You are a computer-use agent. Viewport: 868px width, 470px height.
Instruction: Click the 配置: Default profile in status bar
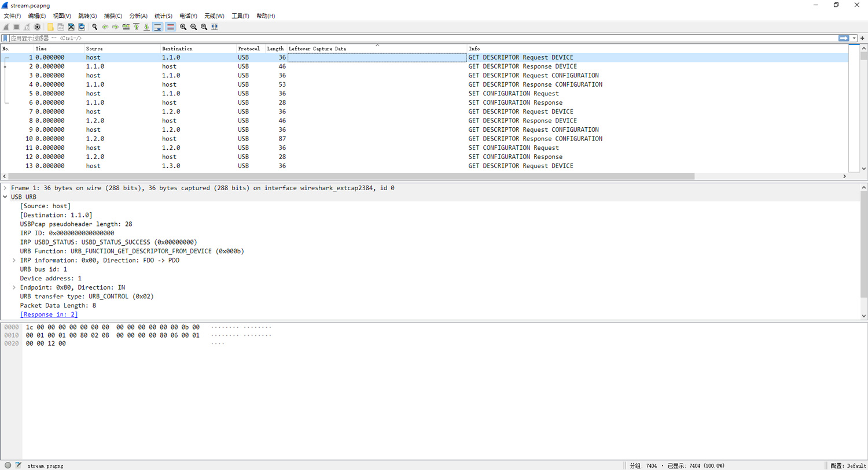pos(848,465)
